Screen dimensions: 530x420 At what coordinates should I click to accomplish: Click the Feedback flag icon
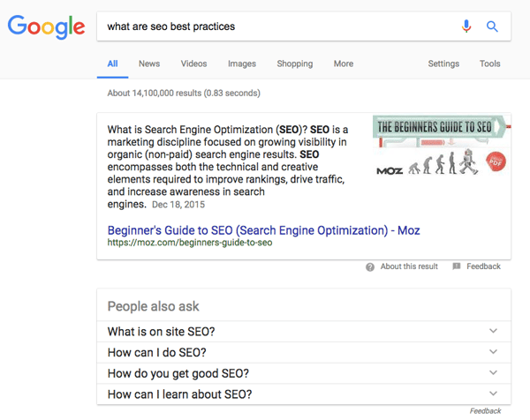point(456,266)
